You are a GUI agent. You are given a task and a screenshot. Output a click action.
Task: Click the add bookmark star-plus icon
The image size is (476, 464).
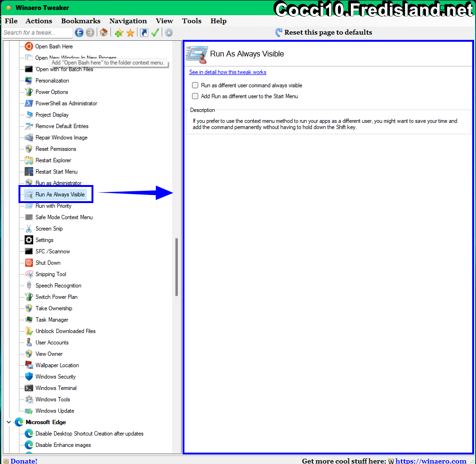(119, 33)
